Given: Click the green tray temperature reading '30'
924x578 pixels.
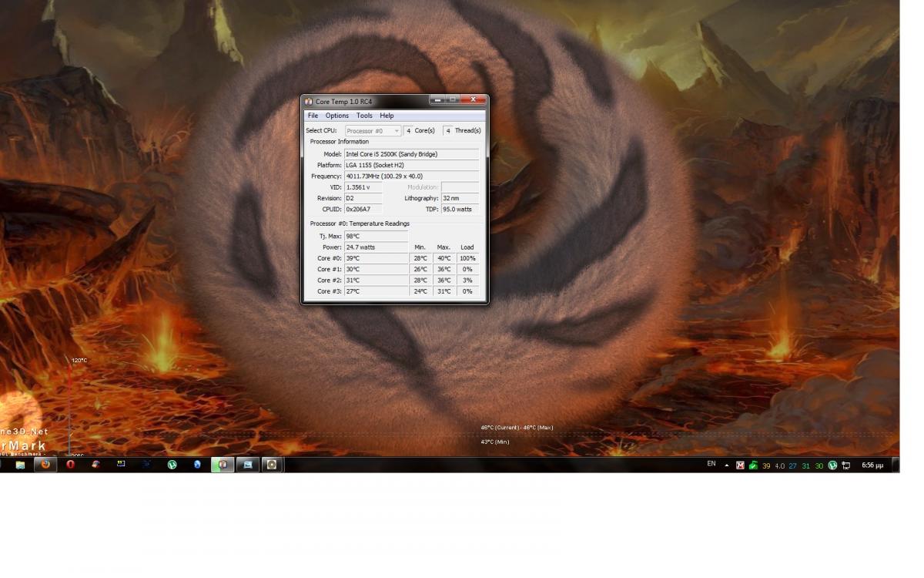Looking at the screenshot, I should 819,465.
